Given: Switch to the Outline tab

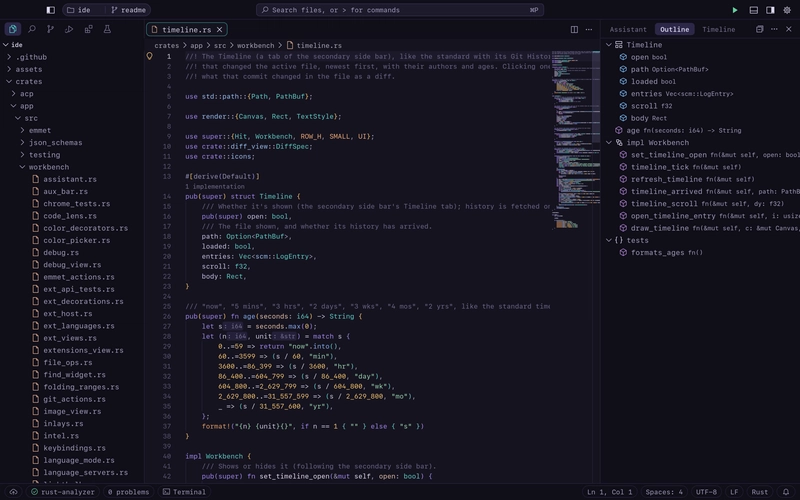Looking at the screenshot, I should (x=674, y=29).
